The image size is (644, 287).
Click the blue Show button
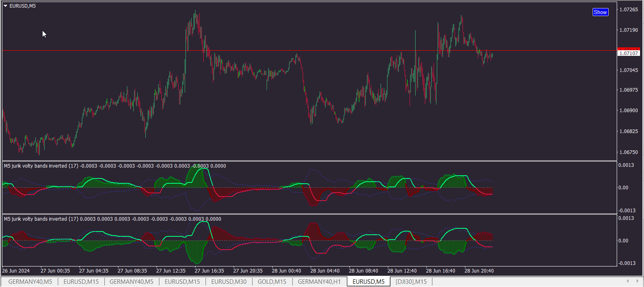(x=600, y=12)
